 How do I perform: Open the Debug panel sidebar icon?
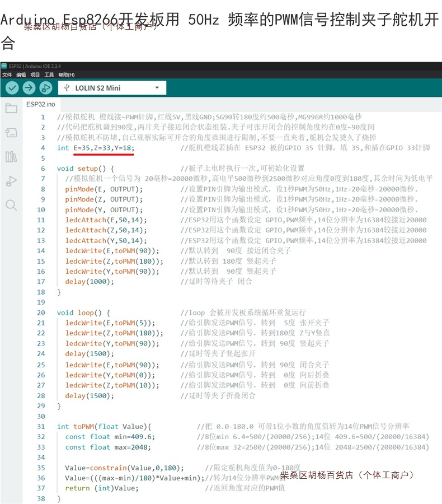[11, 181]
